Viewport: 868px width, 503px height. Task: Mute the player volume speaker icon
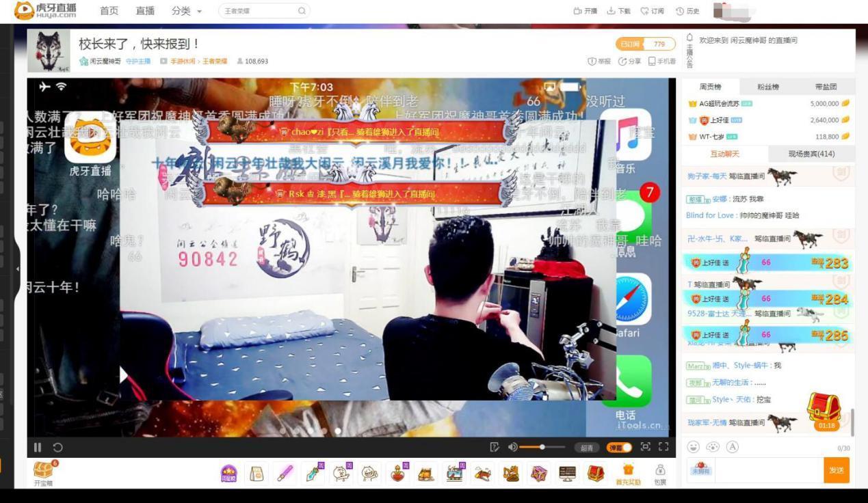(512, 448)
